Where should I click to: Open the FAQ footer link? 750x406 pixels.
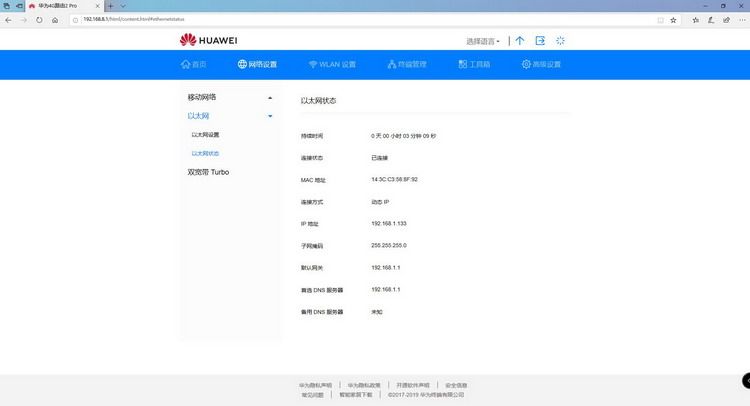(x=312, y=395)
